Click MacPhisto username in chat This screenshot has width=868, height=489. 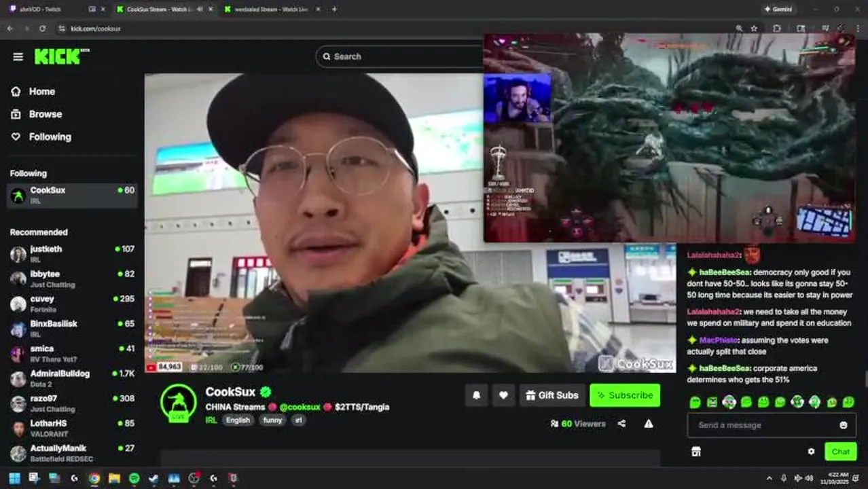click(719, 340)
